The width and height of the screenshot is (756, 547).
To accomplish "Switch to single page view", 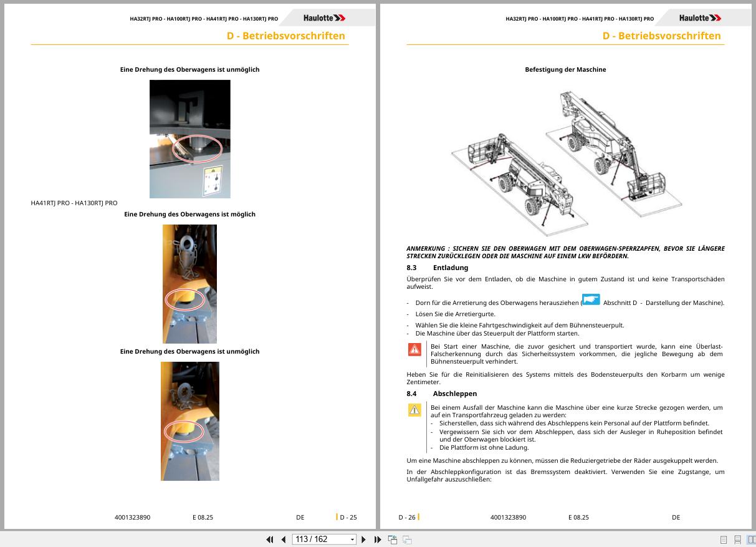I will coord(724,540).
